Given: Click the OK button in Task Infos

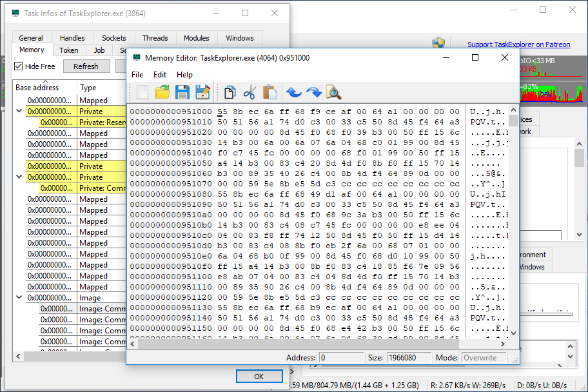Looking at the screenshot, I should point(259,377).
